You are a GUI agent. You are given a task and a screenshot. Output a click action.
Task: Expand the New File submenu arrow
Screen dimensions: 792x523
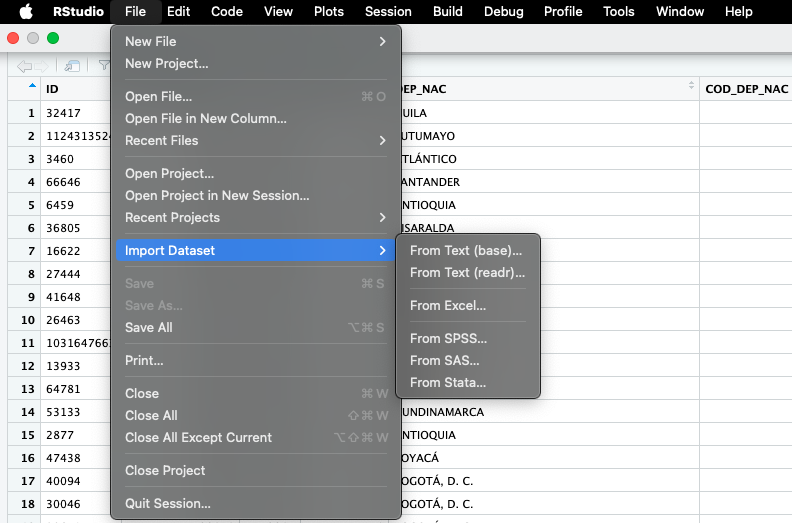[382, 41]
